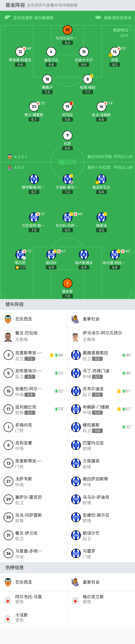Click referee name 亚历杭德罗-埃尔南德斯

point(33,18)
